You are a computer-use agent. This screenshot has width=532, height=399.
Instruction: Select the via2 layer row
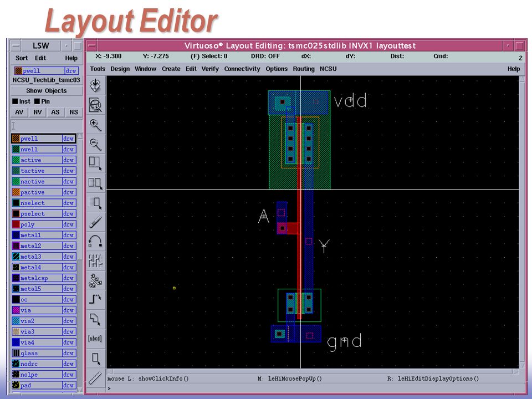[44, 321]
